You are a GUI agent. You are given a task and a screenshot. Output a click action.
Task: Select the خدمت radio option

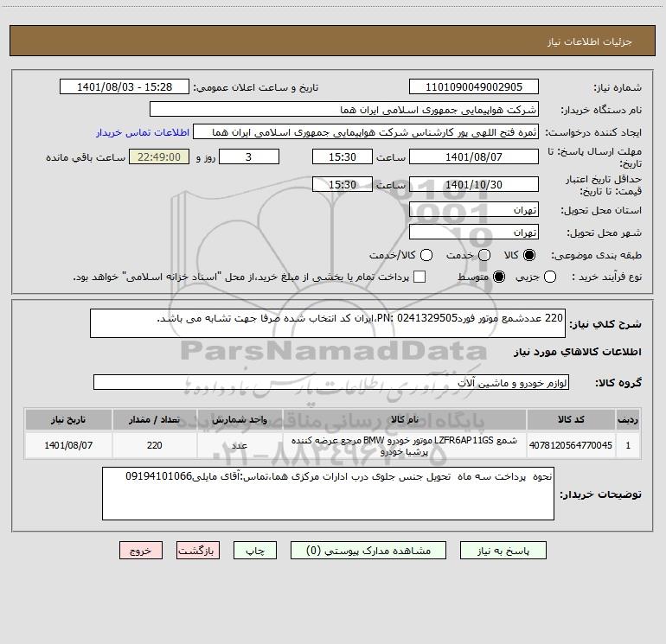(484, 255)
